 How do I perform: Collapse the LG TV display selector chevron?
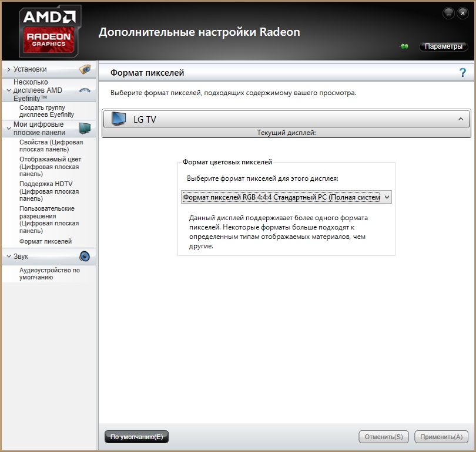461,119
